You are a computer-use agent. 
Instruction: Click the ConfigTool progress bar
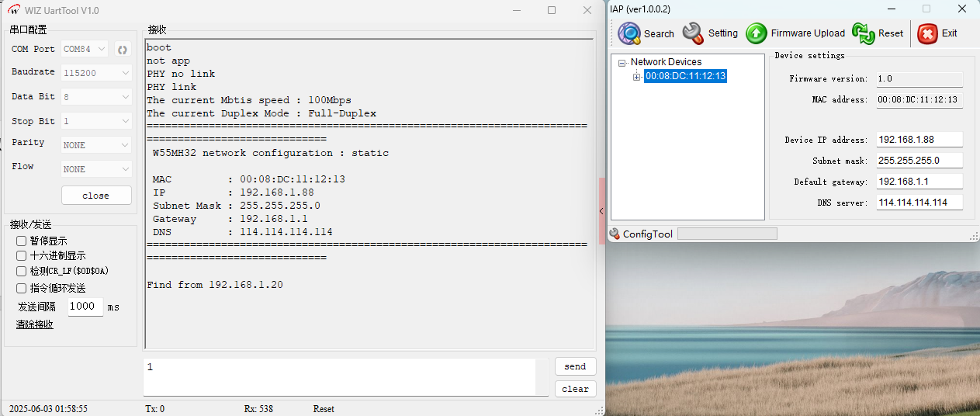726,234
